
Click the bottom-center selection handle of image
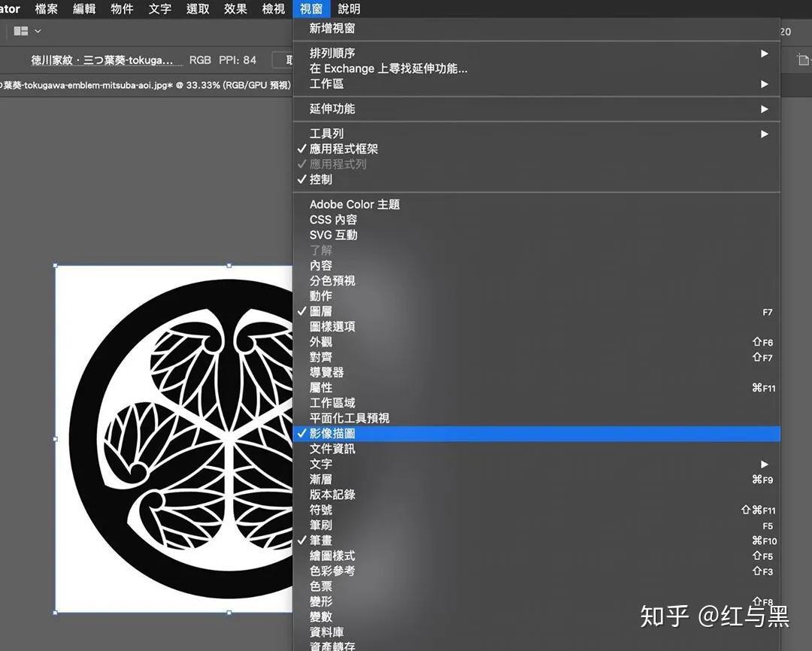(x=229, y=613)
